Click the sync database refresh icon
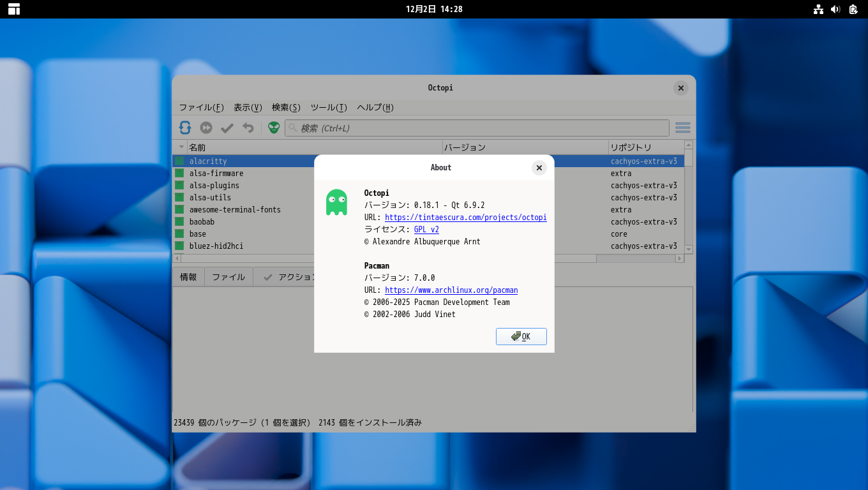Screen dimensions: 868x490 (x=185, y=128)
